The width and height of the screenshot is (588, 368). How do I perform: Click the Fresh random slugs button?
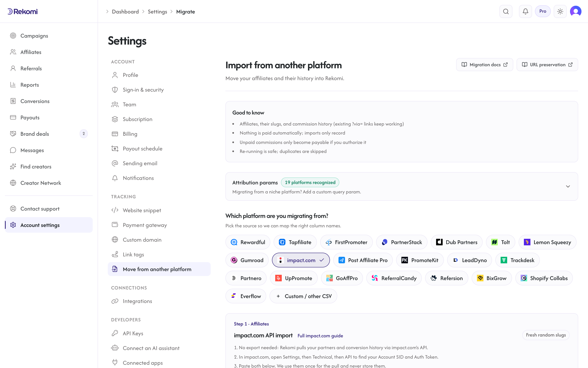(546, 335)
